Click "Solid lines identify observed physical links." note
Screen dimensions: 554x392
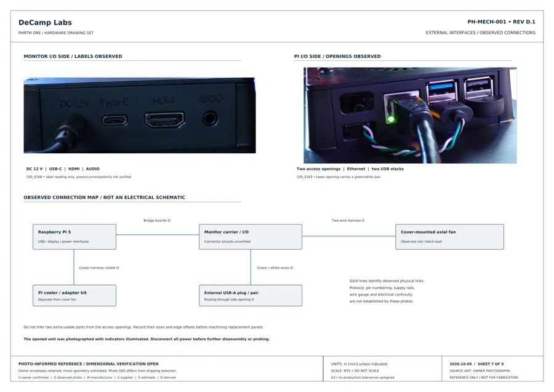pos(387,281)
